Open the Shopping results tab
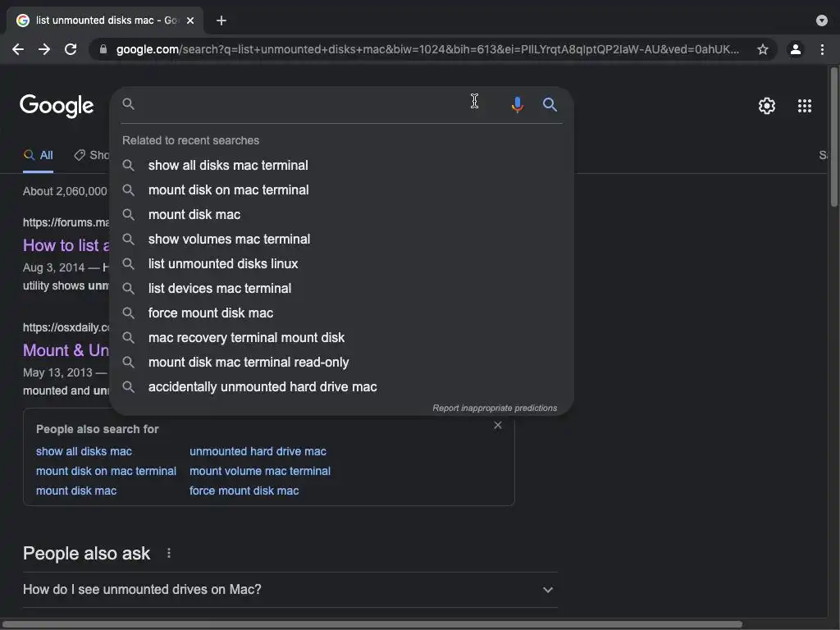 [92, 155]
